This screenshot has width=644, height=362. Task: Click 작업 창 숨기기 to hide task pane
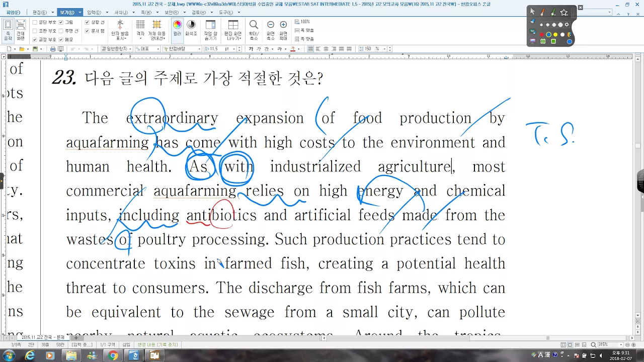[x=210, y=31]
